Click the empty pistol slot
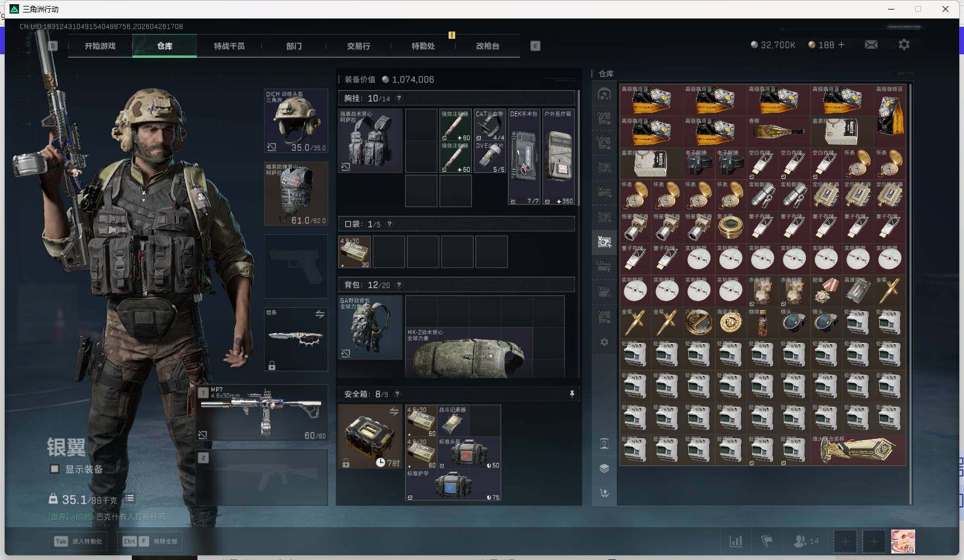Image resolution: width=964 pixels, height=560 pixels. pyautogui.click(x=296, y=267)
